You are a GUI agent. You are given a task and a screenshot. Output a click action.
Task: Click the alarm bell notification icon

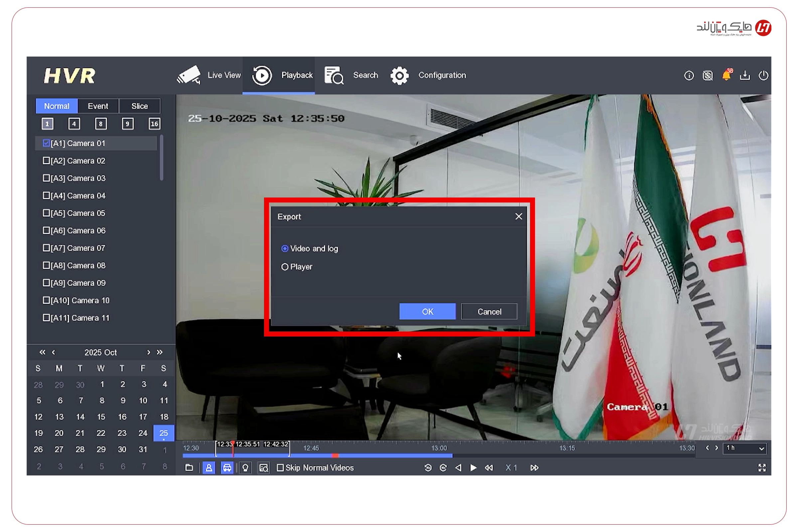tap(726, 75)
